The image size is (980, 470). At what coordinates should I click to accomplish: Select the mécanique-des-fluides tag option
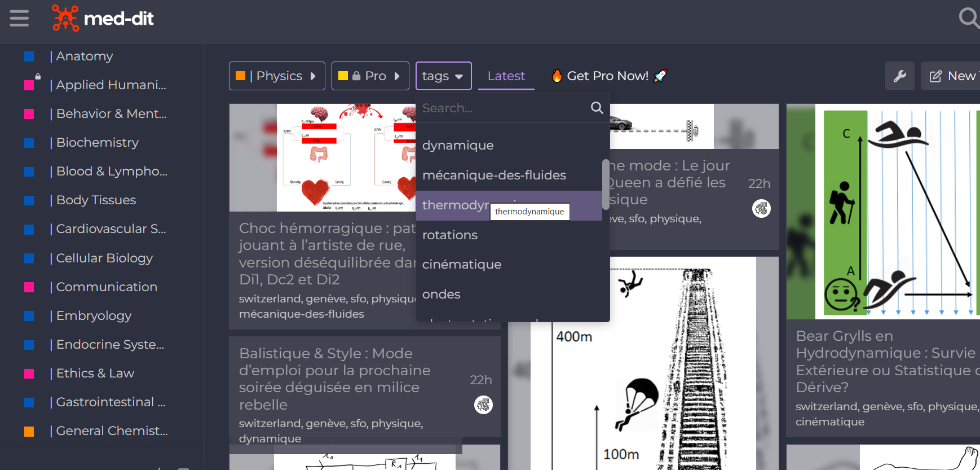(x=494, y=175)
